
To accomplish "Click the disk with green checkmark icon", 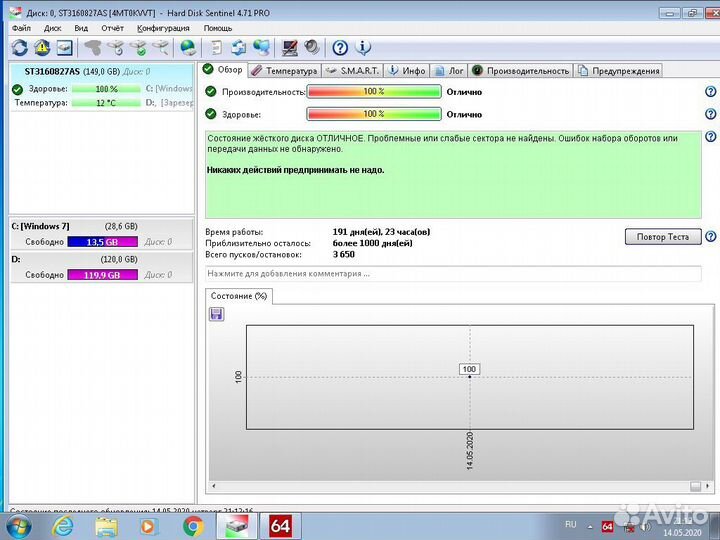I will coord(139,47).
